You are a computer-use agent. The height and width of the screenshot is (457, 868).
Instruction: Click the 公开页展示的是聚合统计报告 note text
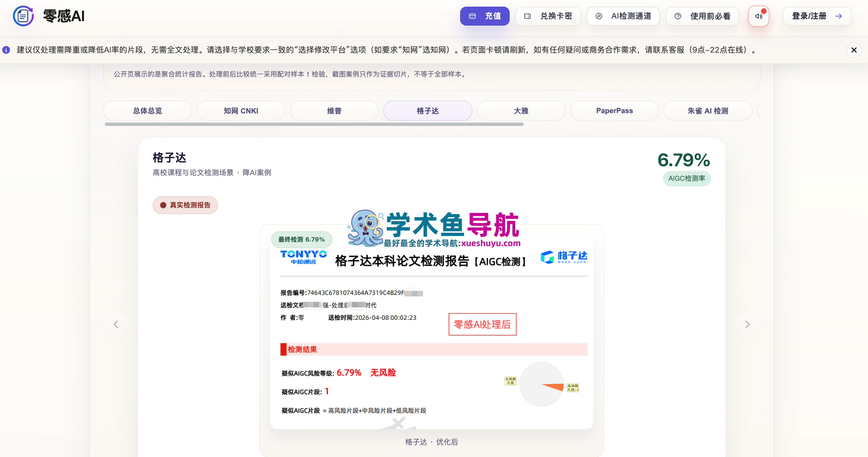tap(291, 74)
